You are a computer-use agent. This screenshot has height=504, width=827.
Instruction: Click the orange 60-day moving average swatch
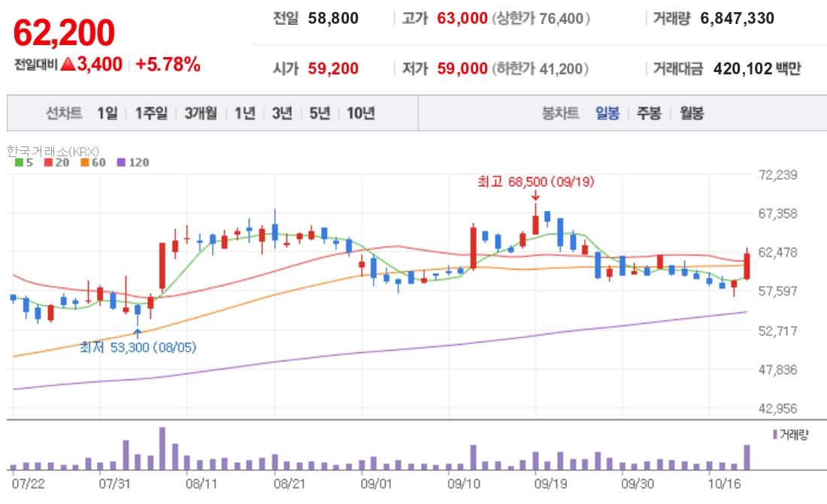click(85, 162)
